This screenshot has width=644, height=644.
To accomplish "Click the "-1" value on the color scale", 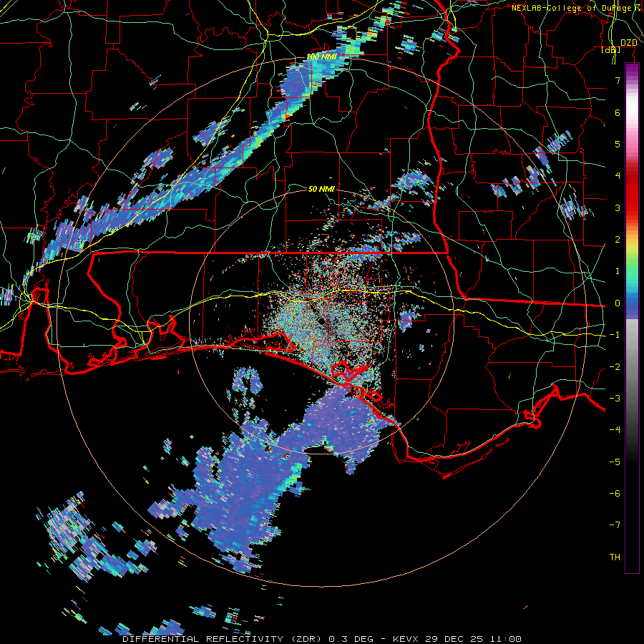I will click(x=615, y=335).
